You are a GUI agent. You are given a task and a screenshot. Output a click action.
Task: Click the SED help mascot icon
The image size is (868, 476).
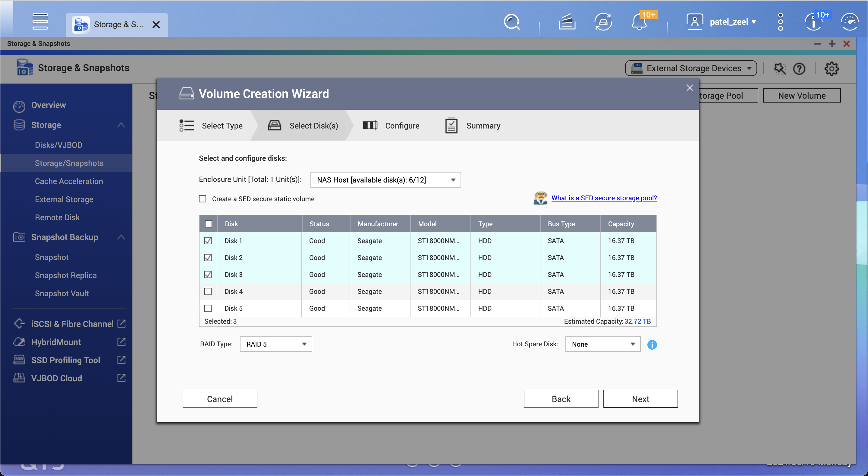click(540, 198)
